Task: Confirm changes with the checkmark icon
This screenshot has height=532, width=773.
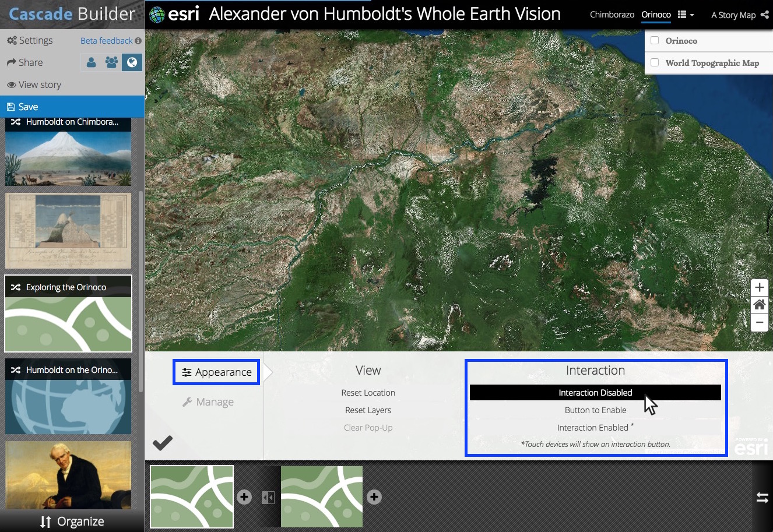Action: tap(163, 443)
